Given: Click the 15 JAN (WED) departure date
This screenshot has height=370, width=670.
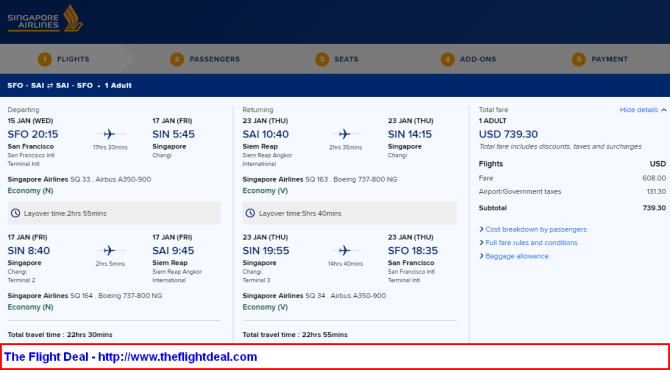Looking at the screenshot, I should click(30, 121).
